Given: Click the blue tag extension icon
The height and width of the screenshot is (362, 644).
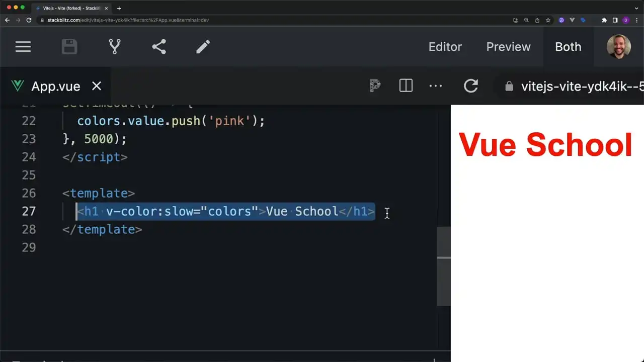Looking at the screenshot, I should [583, 20].
